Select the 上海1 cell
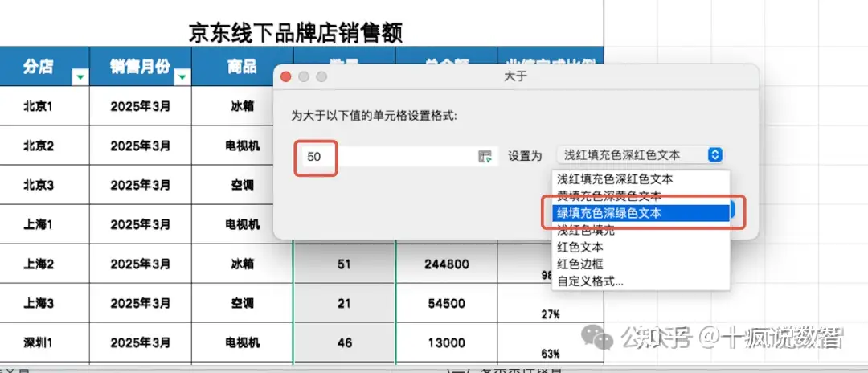This screenshot has height=373, width=868. [x=38, y=225]
